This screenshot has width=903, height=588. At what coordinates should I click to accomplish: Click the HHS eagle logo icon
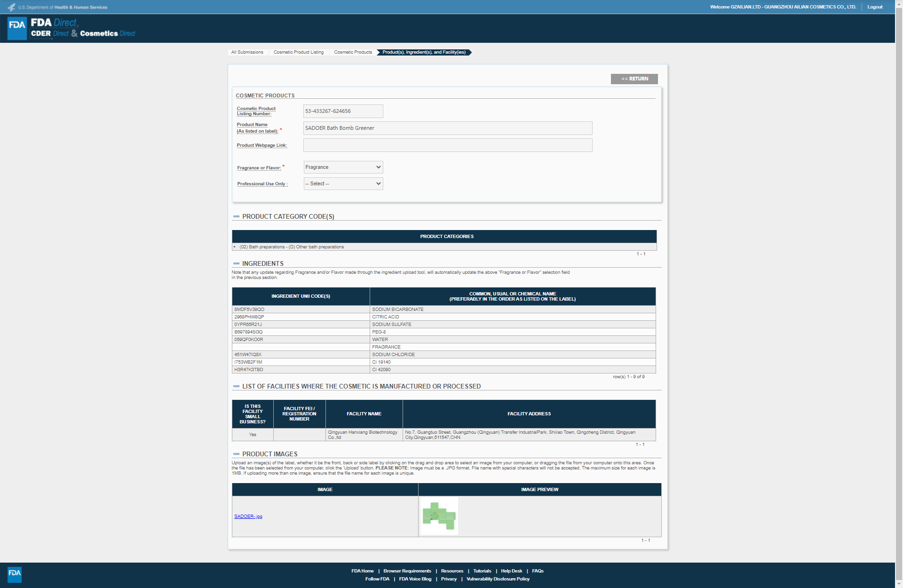[x=11, y=7]
